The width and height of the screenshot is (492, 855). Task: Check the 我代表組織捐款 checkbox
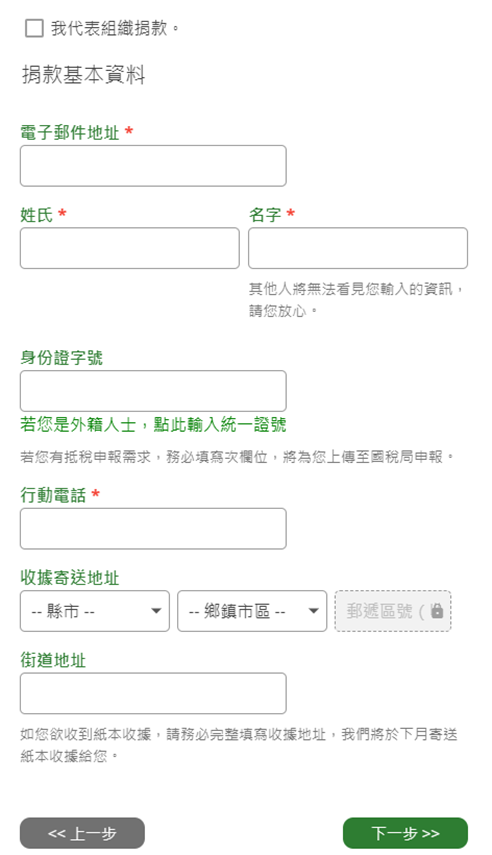pyautogui.click(x=34, y=28)
